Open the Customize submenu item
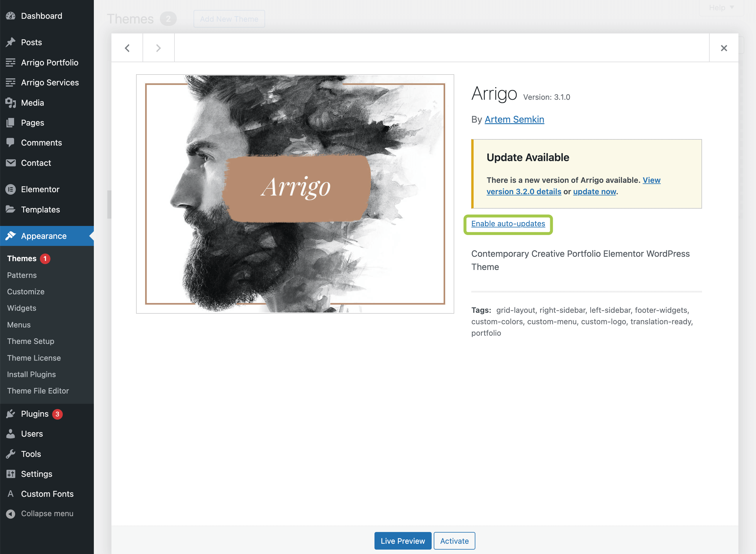The height and width of the screenshot is (554, 756). click(26, 291)
